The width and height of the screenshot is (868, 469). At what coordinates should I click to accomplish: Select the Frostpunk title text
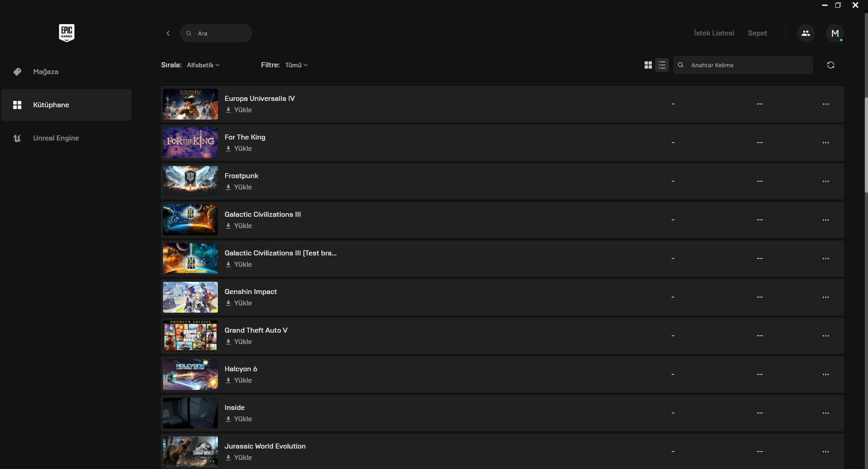[x=242, y=176]
